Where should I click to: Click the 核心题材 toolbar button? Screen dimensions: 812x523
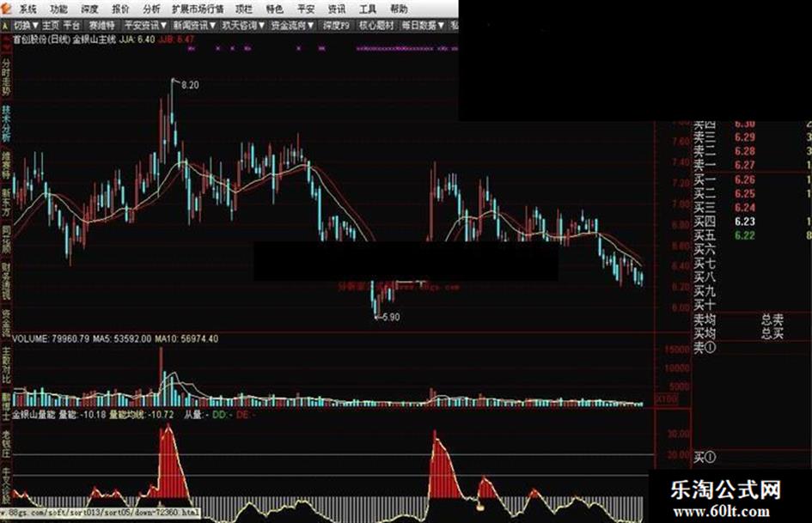coord(376,25)
